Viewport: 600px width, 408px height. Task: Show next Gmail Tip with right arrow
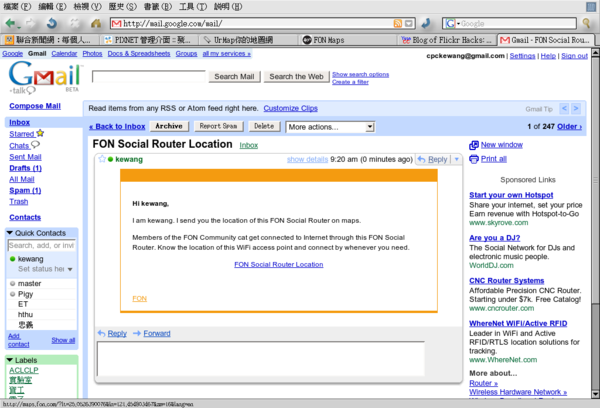point(576,109)
